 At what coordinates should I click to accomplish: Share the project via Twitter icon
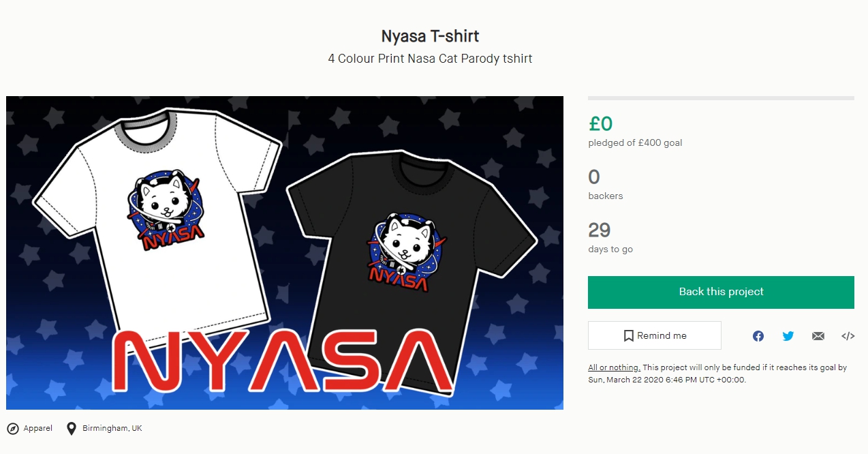pyautogui.click(x=788, y=336)
